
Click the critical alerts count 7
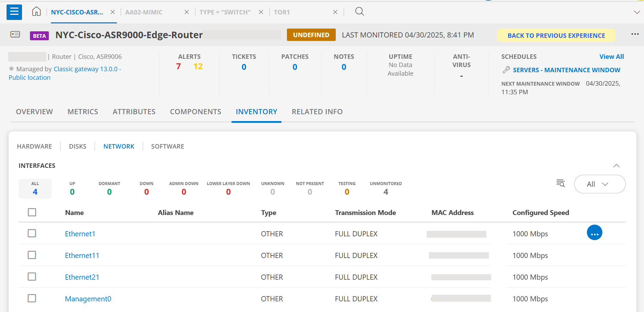tap(178, 66)
